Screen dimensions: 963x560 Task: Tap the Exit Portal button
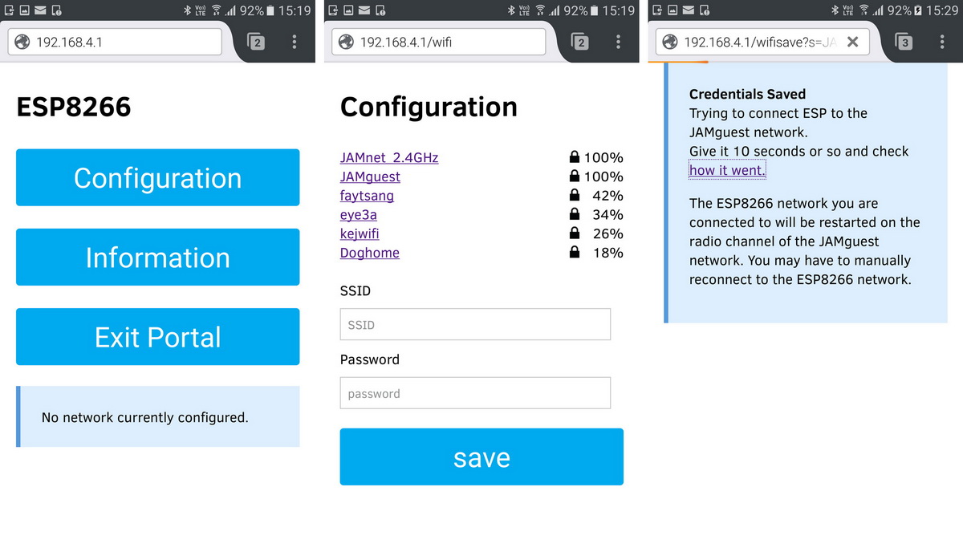(x=157, y=337)
